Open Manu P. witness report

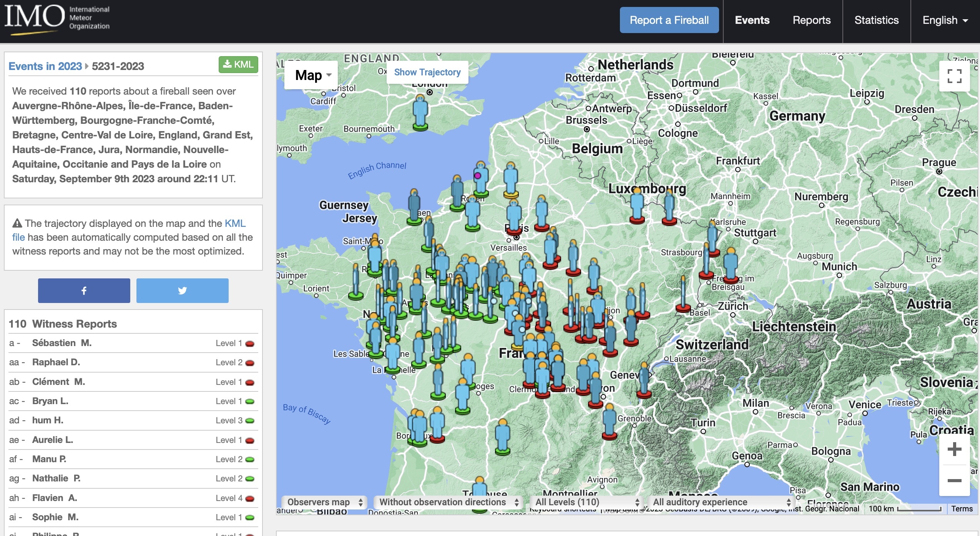(49, 459)
